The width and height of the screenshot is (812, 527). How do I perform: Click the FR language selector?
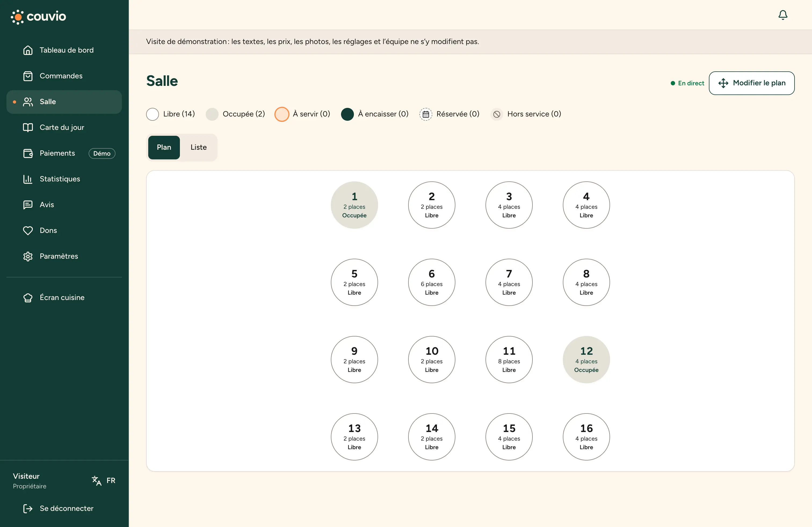pyautogui.click(x=111, y=481)
